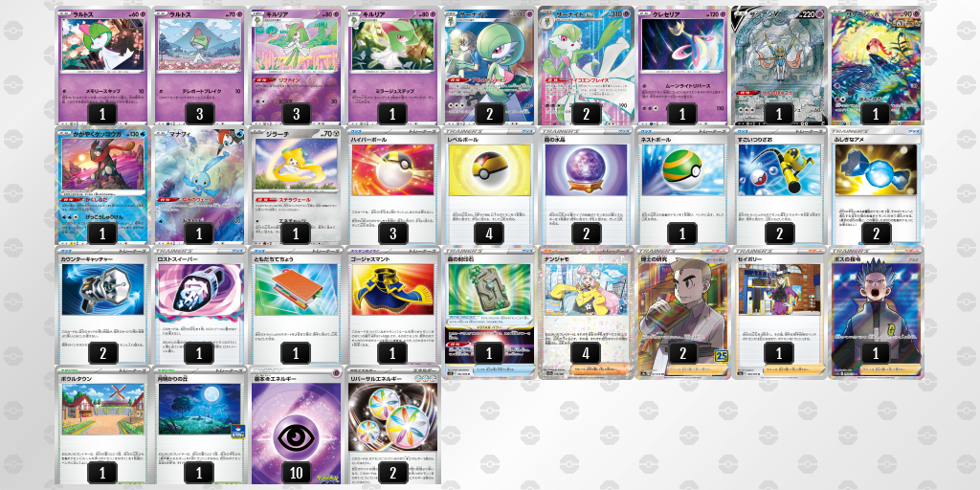Open the Counter Catcher (カウンターキャッチャー) card

click(102, 305)
